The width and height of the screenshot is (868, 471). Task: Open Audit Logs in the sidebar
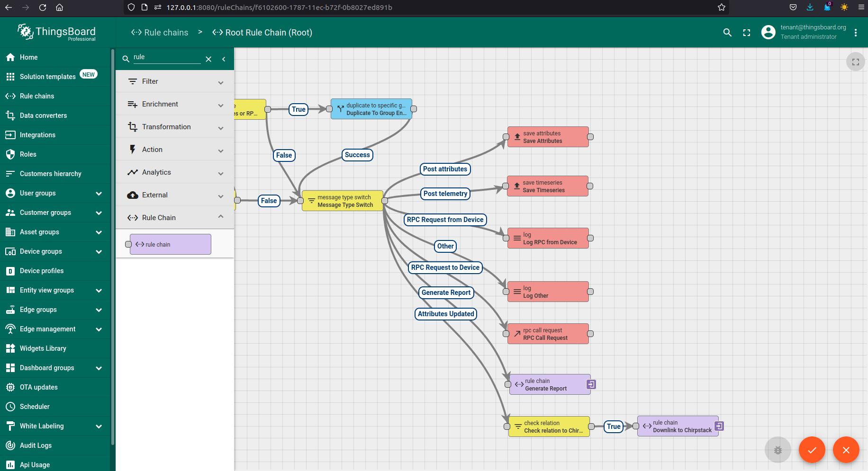(55, 445)
